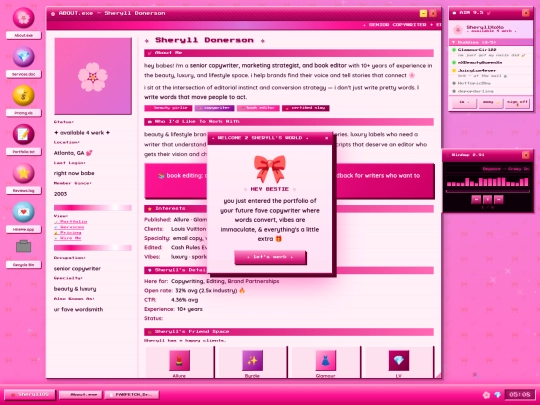This screenshot has height=405, width=540.
Task: Click the 'Atlanta, GA' location text
Action: tap(69, 153)
